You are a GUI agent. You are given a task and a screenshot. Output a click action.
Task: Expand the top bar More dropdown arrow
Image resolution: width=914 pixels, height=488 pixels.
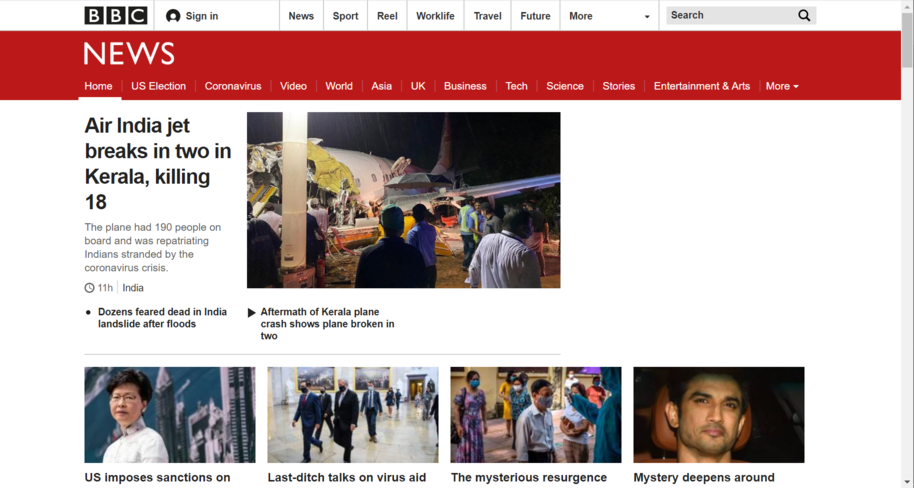(x=646, y=17)
